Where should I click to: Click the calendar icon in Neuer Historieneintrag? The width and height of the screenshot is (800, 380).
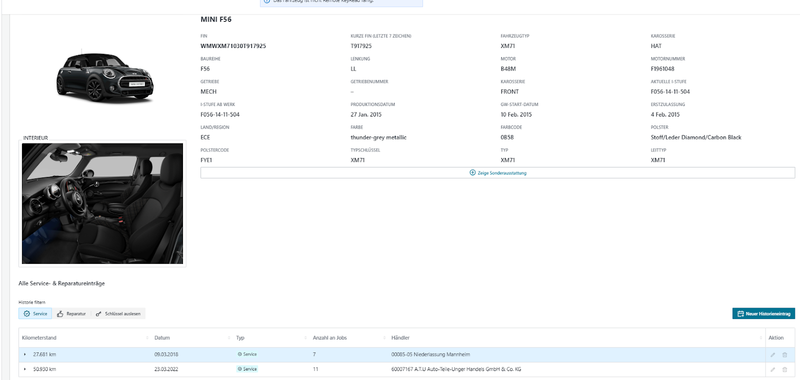click(740, 314)
